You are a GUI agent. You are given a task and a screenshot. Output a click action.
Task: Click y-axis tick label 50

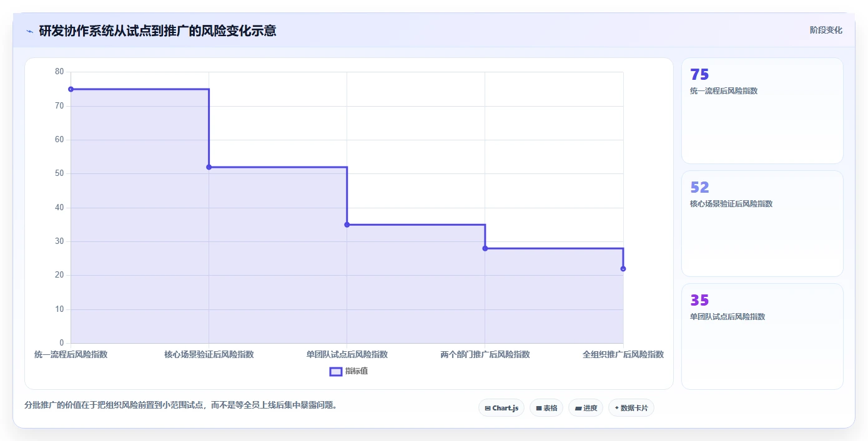[59, 173]
